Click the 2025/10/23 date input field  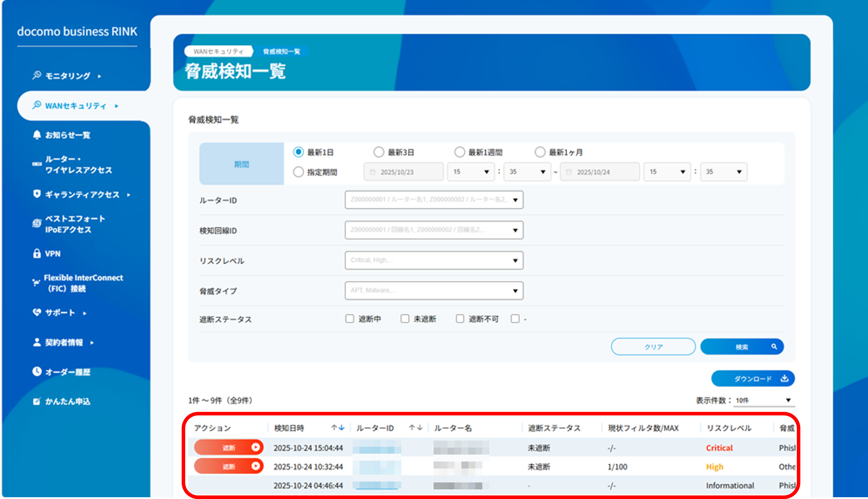coord(404,172)
